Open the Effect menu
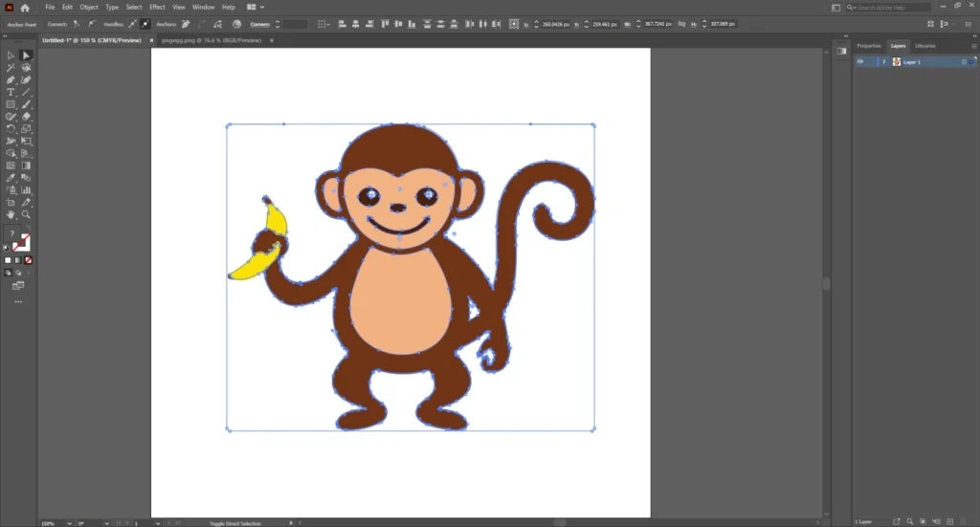980x527 pixels. pyautogui.click(x=157, y=8)
